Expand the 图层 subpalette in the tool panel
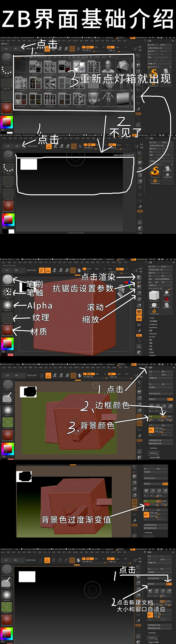The image size is (176, 644). 151,331
